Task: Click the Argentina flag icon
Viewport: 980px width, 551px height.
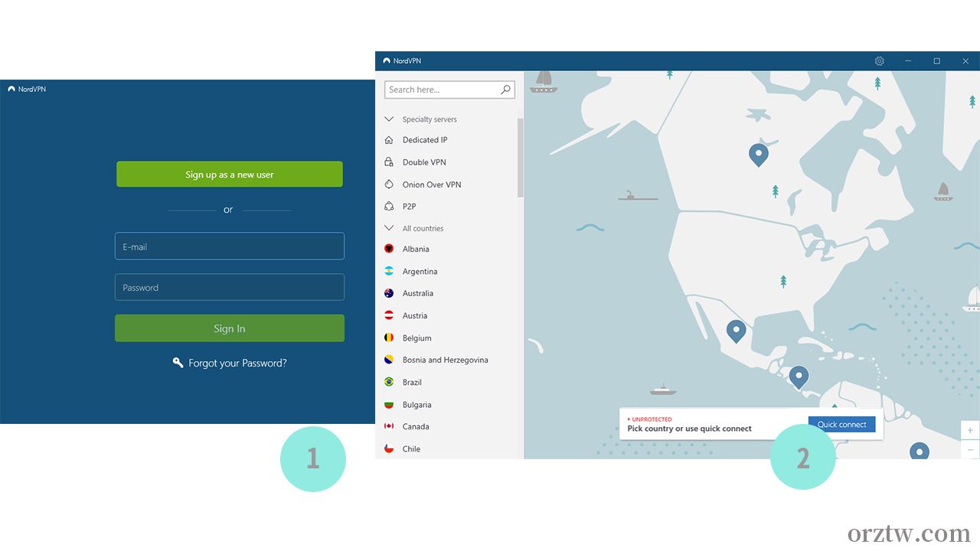Action: coord(389,272)
